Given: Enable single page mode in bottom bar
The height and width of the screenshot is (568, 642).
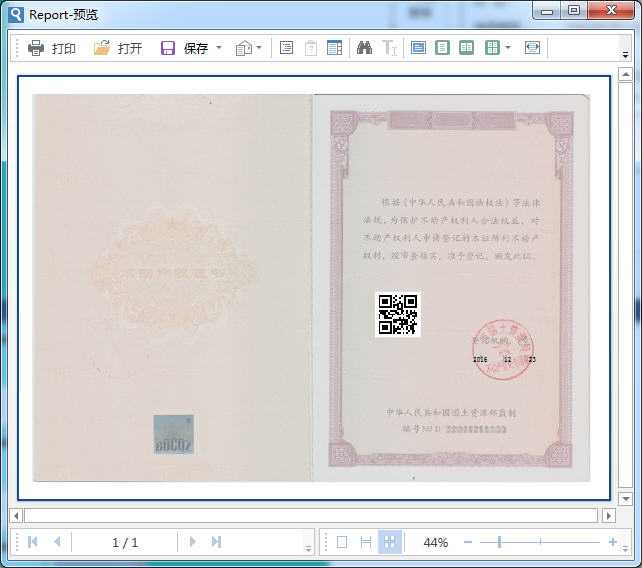Looking at the screenshot, I should [342, 542].
